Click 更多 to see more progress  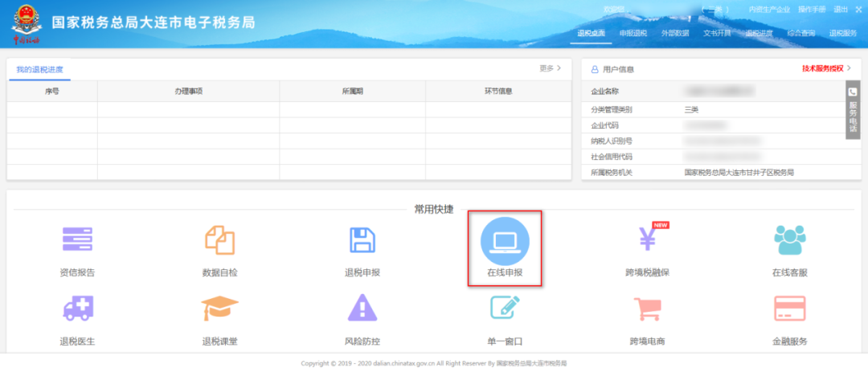tap(551, 68)
